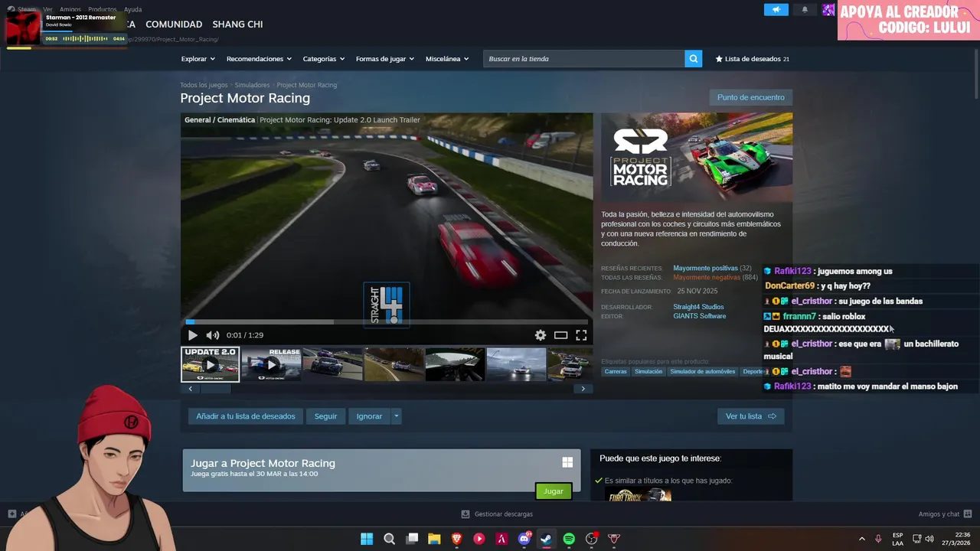Open Mayormente negativas all reviews link
Screen dimensions: 980x551
tap(707, 277)
